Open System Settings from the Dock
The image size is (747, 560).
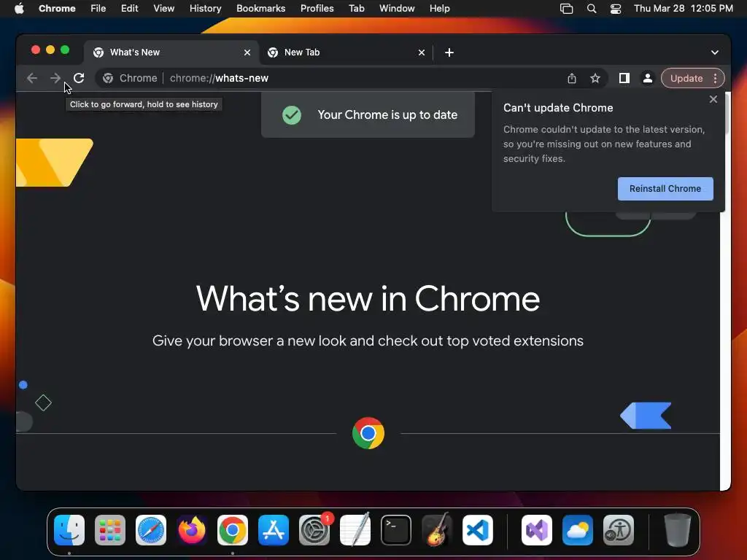tap(314, 529)
